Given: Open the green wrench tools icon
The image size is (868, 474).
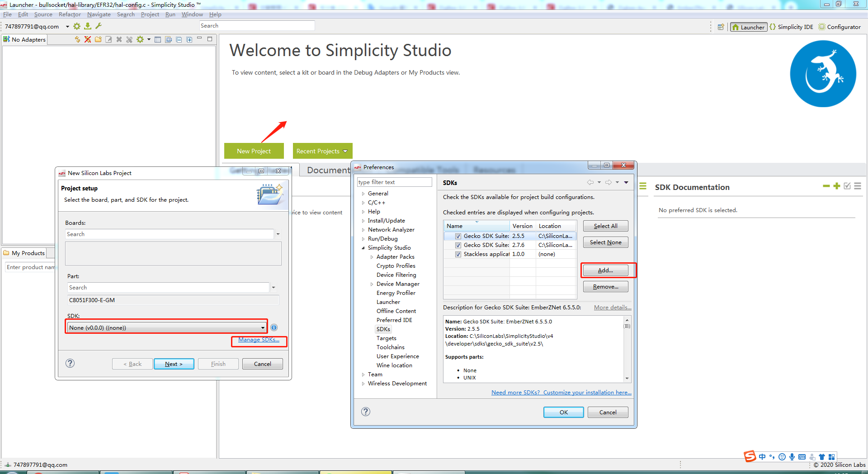Looking at the screenshot, I should pyautogui.click(x=99, y=26).
